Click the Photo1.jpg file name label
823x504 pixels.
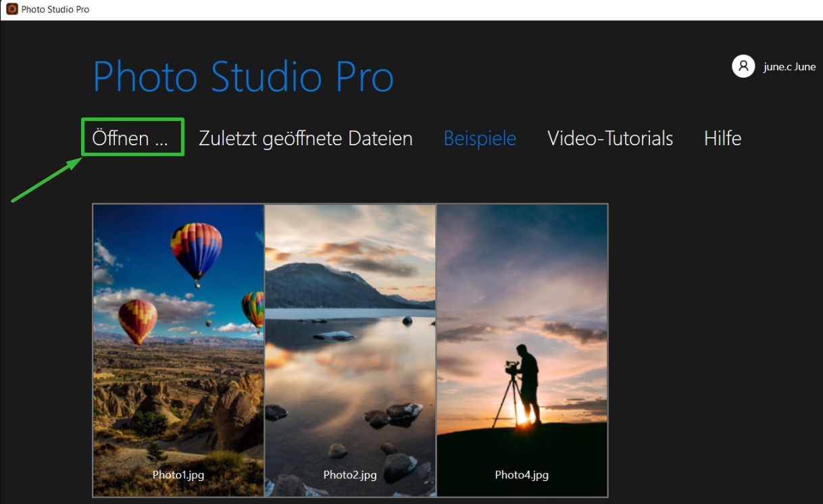coord(178,475)
